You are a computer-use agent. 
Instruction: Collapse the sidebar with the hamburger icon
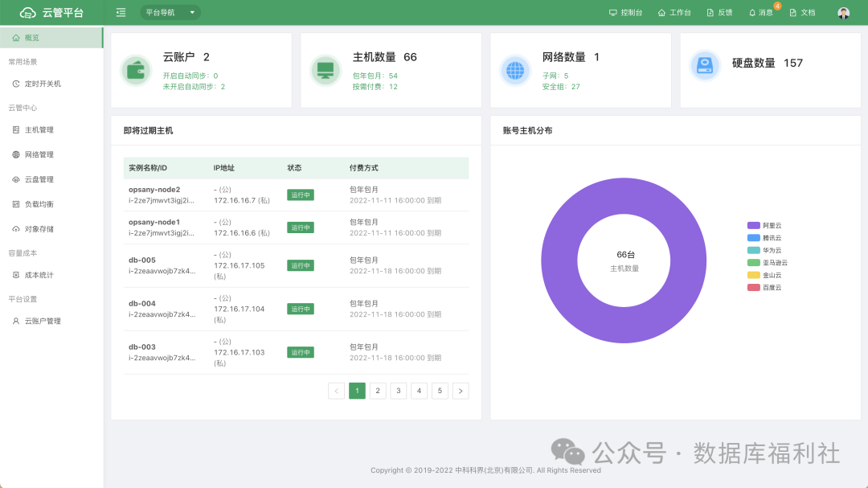point(121,12)
